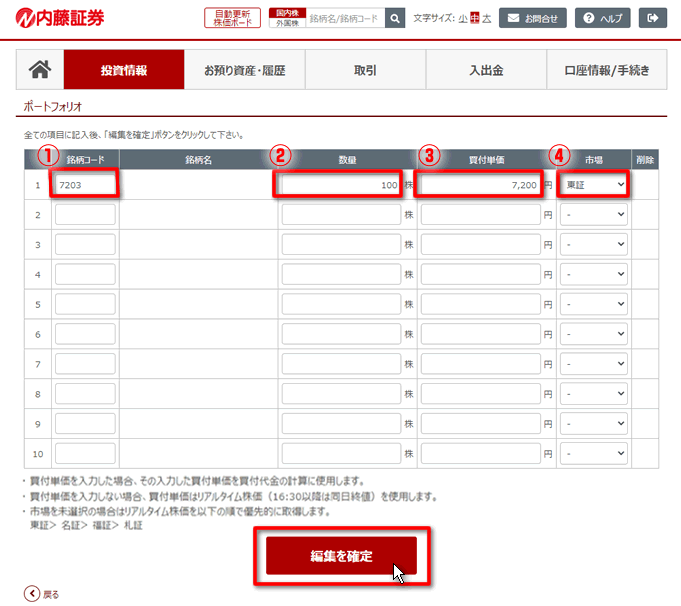Click the magnifier search icon
Viewport: 681px width, 606px height.
(395, 18)
